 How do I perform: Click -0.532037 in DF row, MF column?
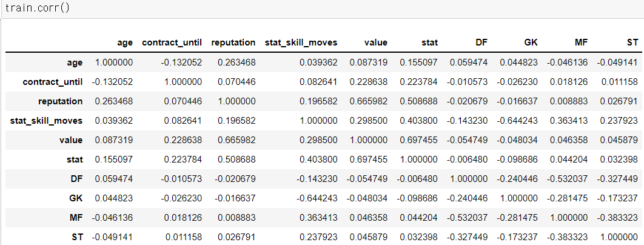(x=568, y=179)
